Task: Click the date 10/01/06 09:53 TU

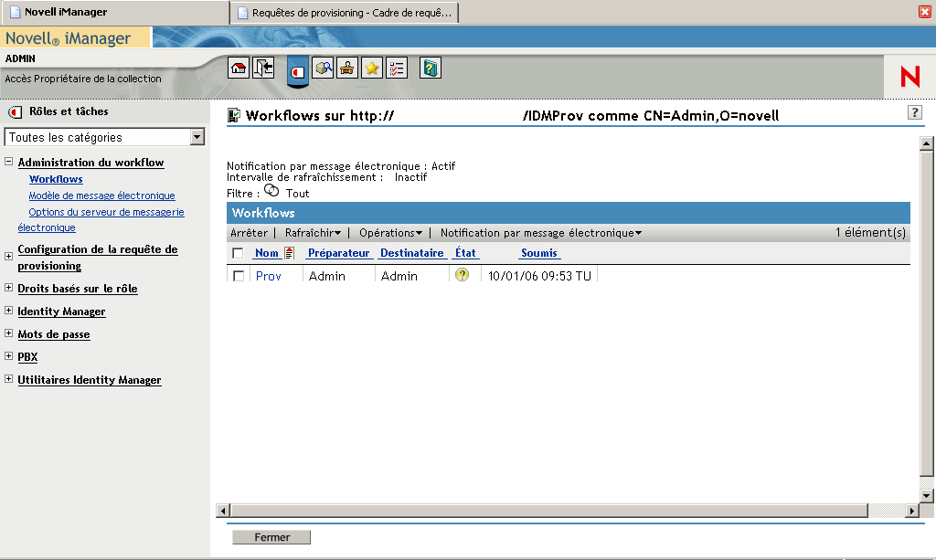Action: click(x=539, y=276)
